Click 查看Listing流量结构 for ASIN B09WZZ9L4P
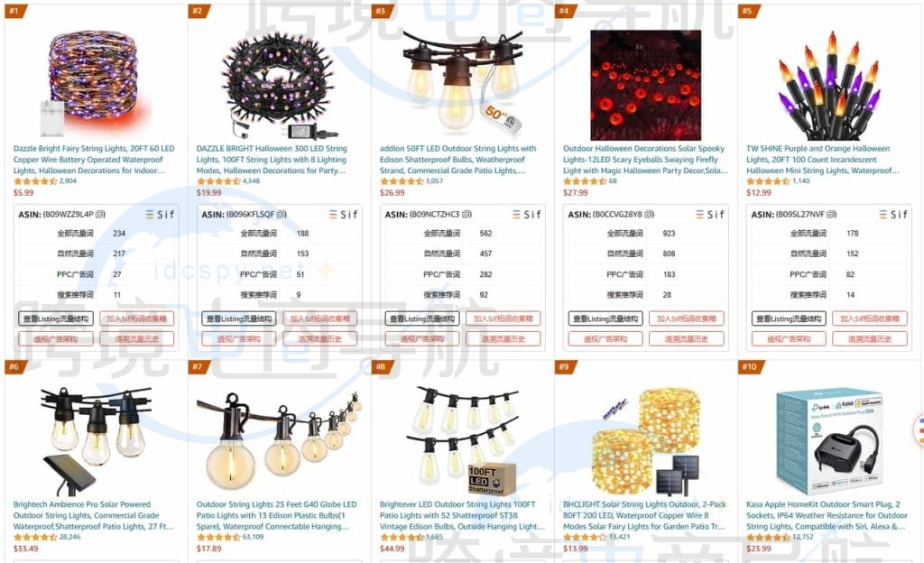This screenshot has width=924, height=563. (56, 318)
